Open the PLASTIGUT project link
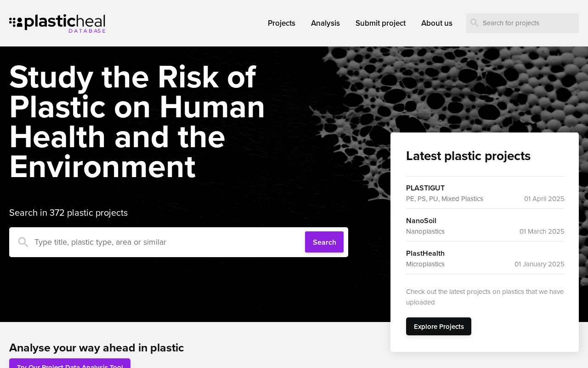The height and width of the screenshot is (368, 588). coord(425,188)
